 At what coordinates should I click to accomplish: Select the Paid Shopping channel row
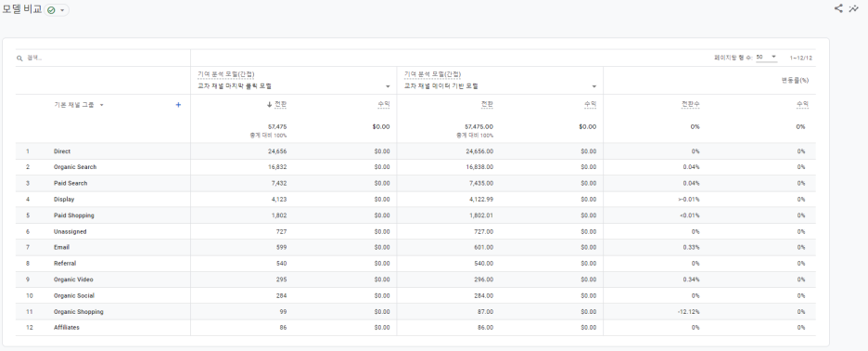[x=415, y=215]
